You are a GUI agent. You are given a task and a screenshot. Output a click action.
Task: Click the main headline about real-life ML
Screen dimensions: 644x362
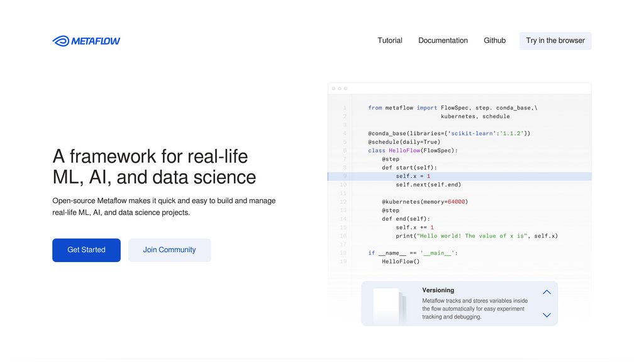154,167
